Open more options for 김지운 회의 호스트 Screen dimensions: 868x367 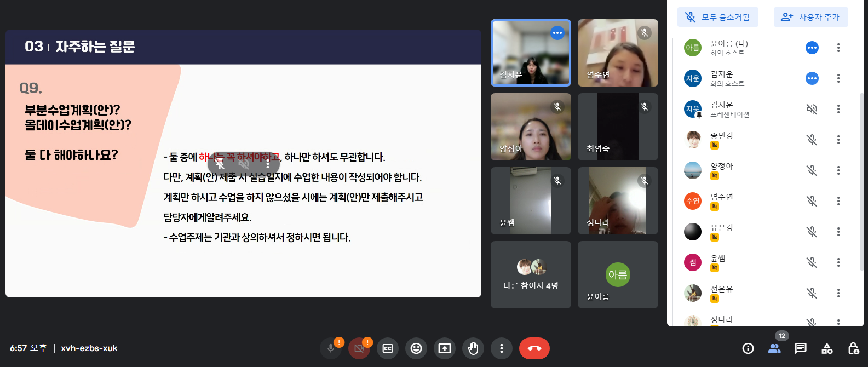click(x=838, y=78)
